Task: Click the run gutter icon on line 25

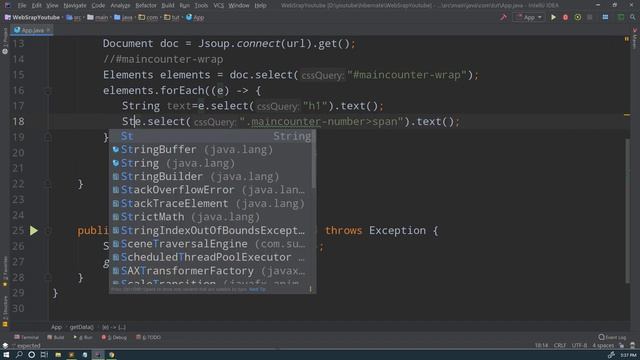Action: pos(34,231)
